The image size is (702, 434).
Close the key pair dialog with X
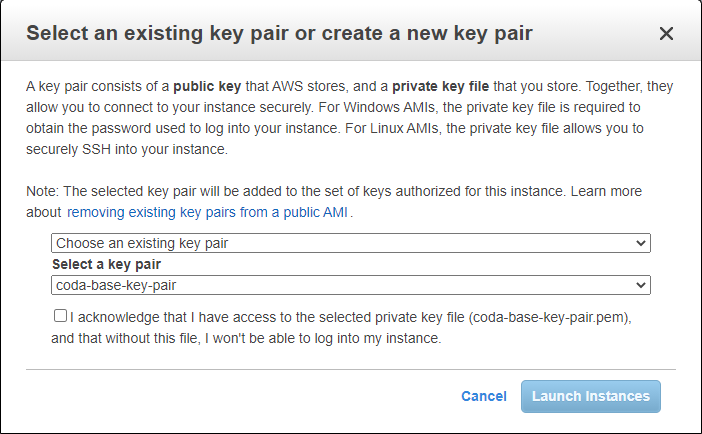[666, 34]
